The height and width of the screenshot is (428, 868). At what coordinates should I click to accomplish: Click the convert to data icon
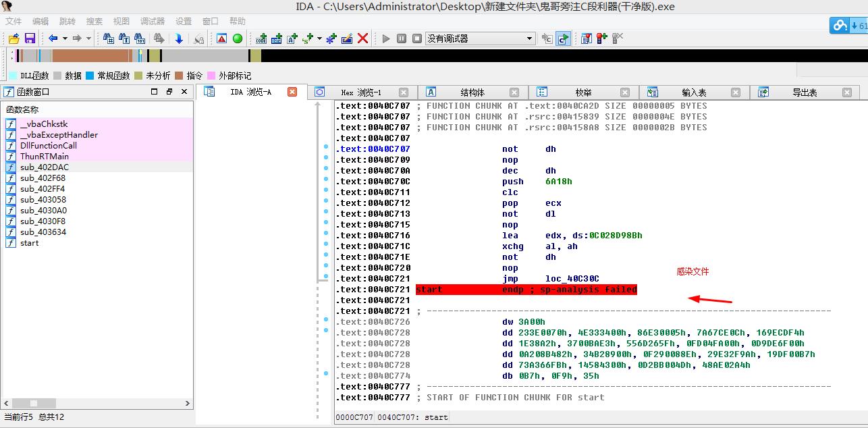[x=277, y=38]
